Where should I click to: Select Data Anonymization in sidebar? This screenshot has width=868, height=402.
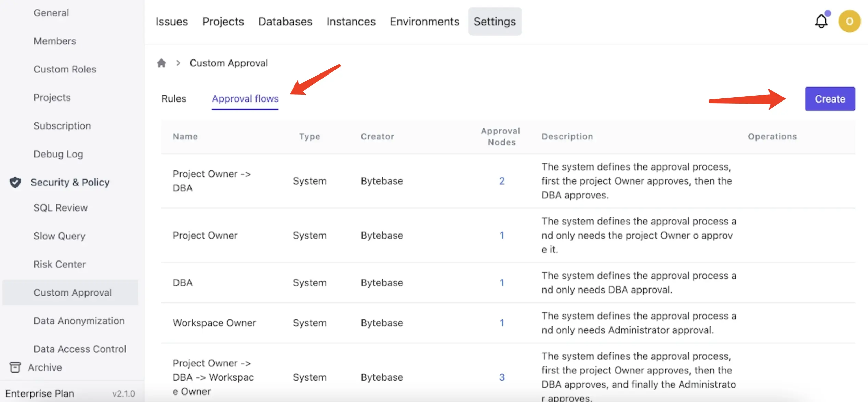click(79, 321)
